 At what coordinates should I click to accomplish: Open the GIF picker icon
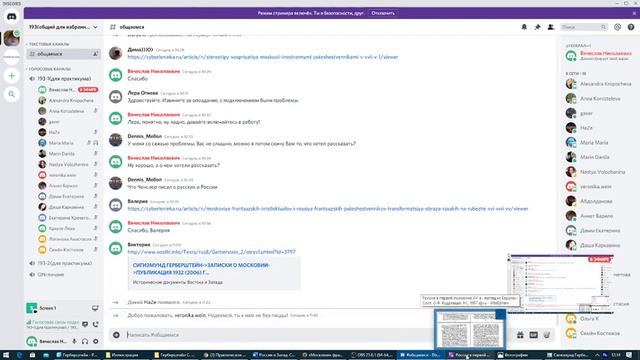click(533, 335)
